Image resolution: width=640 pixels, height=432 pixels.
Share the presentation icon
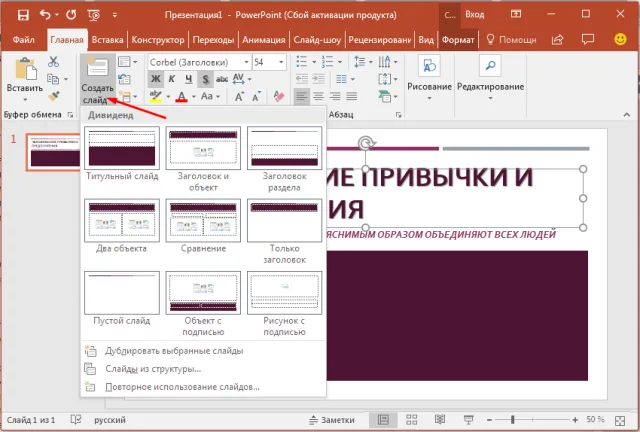(x=558, y=40)
